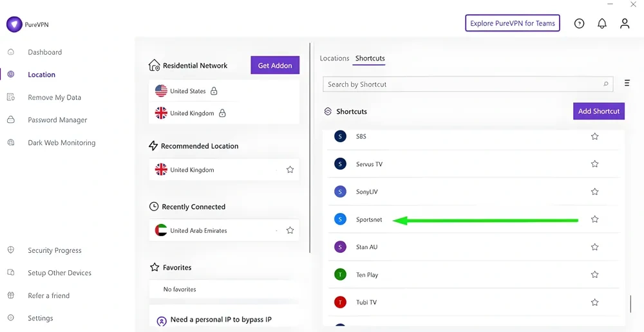The width and height of the screenshot is (644, 332).
Task: Connect to Servus TV shortcut
Action: pos(473,163)
